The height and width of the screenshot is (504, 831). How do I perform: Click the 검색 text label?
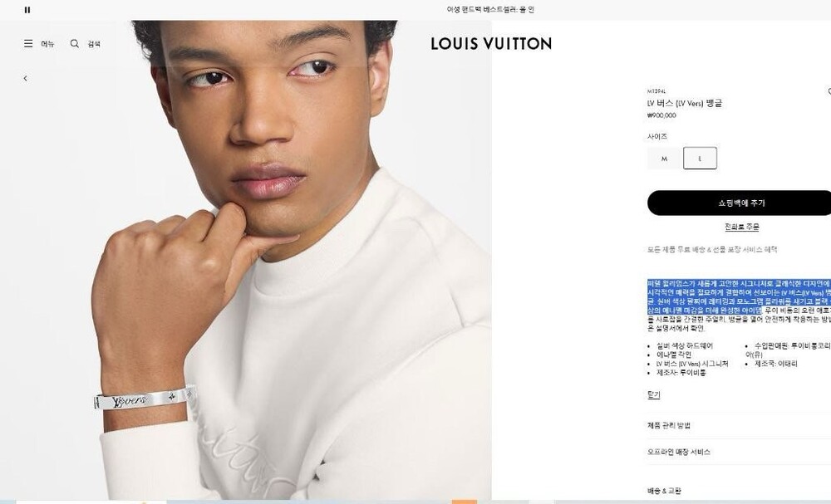tap(94, 44)
